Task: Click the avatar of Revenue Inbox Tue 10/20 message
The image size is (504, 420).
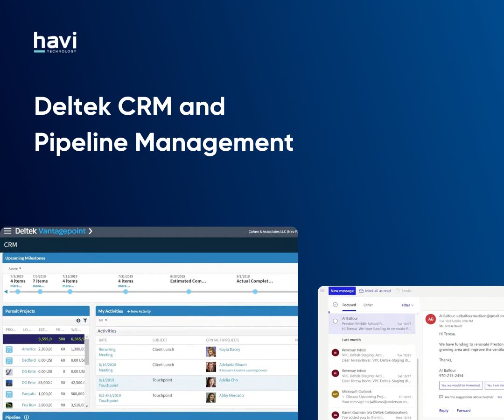Action: (x=335, y=352)
